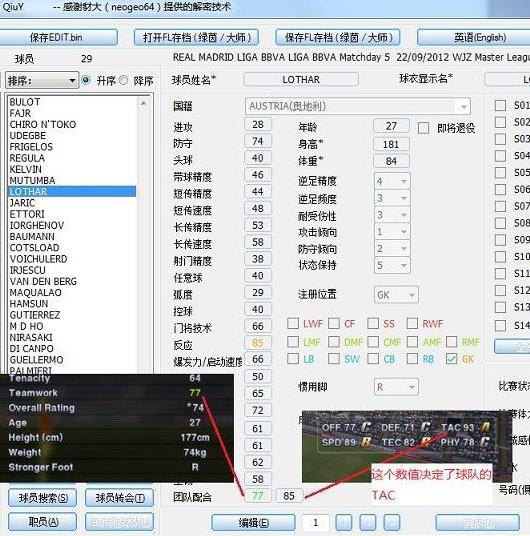
Task: Expand the 注册位置 GK position dropdown
Action: click(x=396, y=295)
